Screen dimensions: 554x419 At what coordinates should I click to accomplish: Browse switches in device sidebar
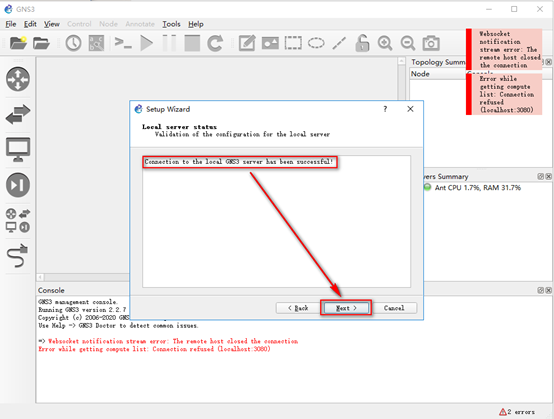click(x=18, y=114)
